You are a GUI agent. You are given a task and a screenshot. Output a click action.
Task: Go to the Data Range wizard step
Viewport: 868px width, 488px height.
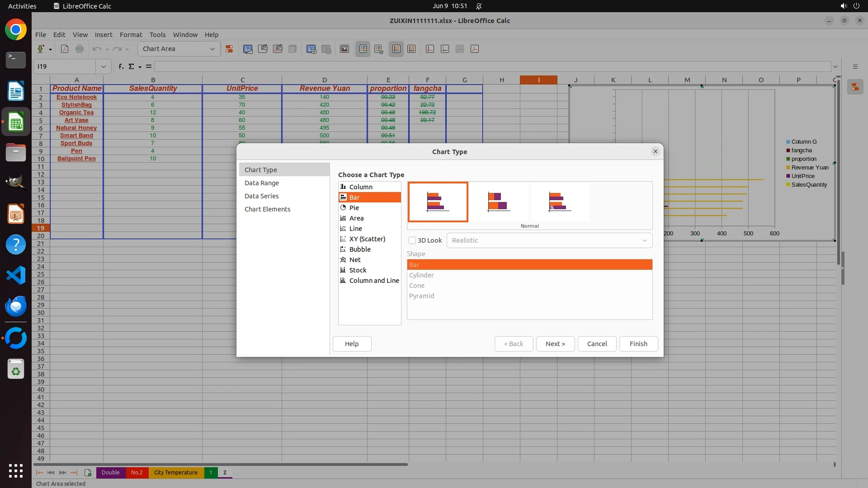tap(261, 183)
